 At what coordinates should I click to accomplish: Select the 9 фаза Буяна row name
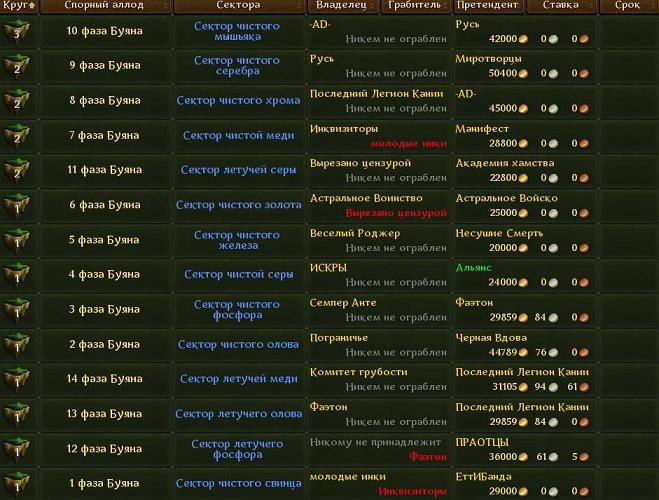pyautogui.click(x=105, y=66)
